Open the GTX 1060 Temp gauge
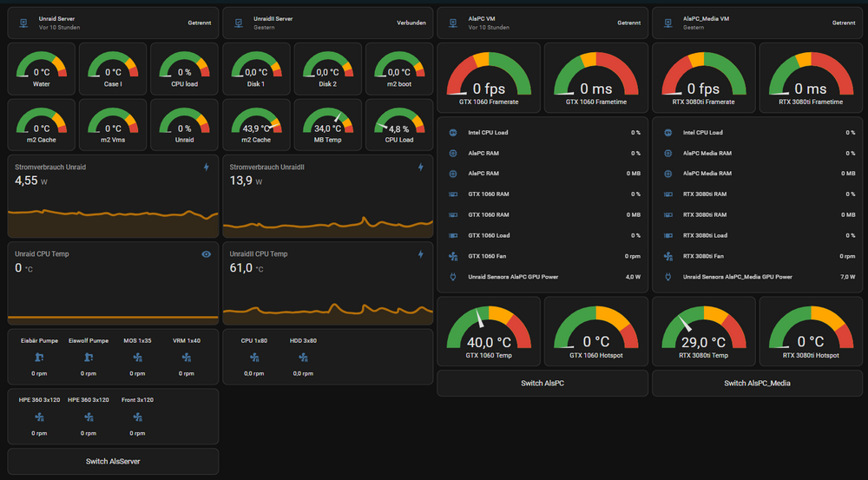868x480 pixels. pyautogui.click(x=489, y=331)
